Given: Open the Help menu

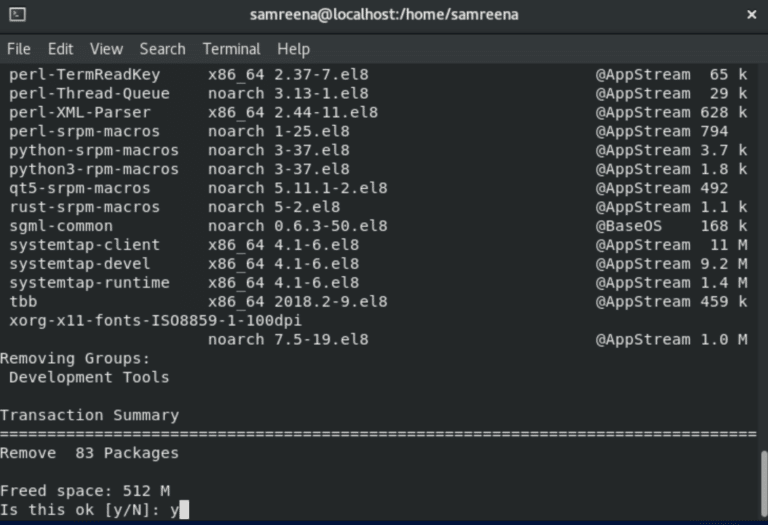Looking at the screenshot, I should tap(293, 49).
